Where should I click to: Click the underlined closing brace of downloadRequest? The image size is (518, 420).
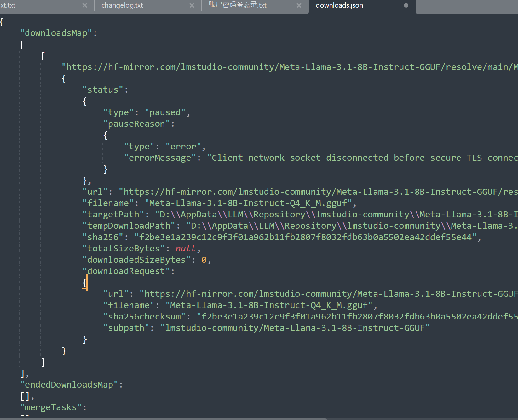(x=84, y=340)
